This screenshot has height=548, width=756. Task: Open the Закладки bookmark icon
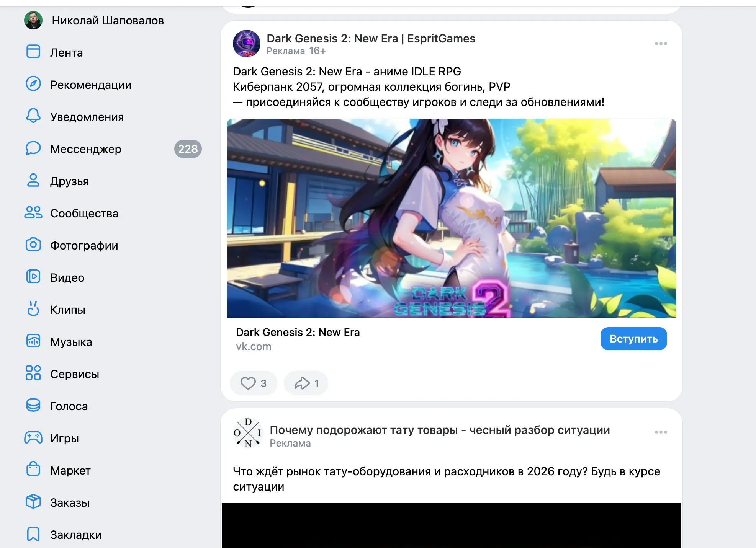click(x=33, y=533)
